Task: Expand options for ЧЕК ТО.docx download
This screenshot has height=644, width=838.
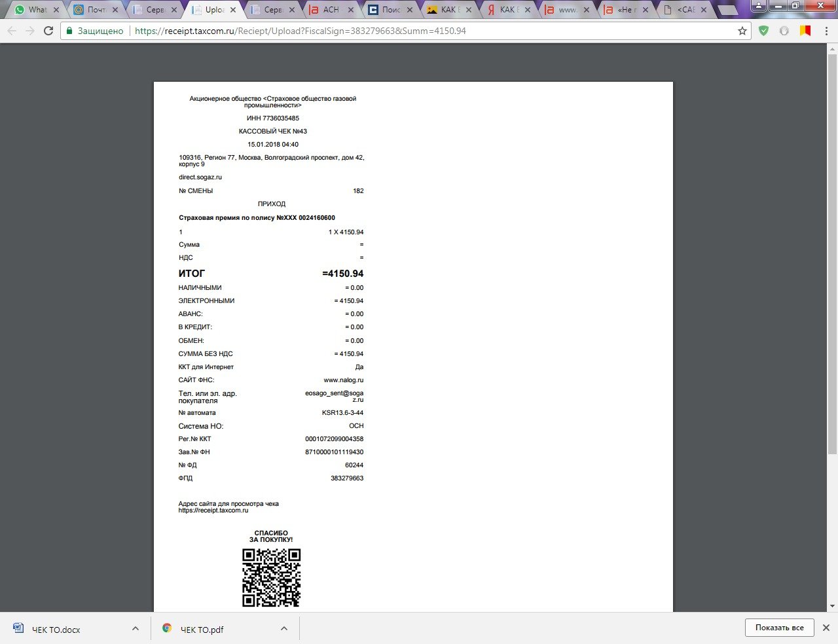Action: click(135, 628)
